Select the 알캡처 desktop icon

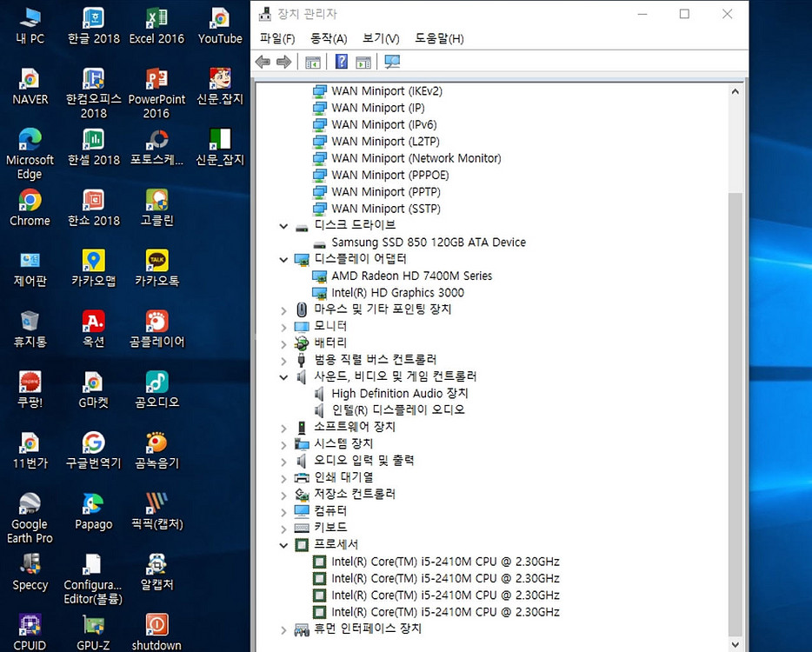(x=156, y=572)
